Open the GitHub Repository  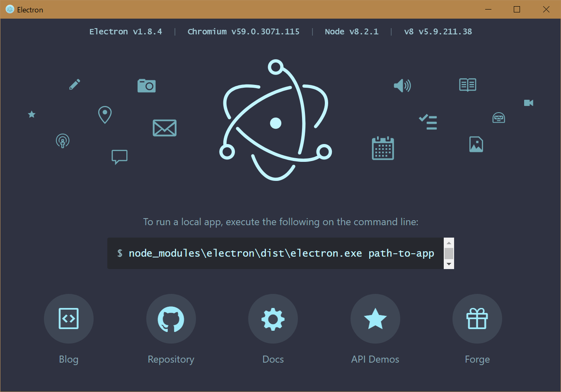pyautogui.click(x=171, y=319)
